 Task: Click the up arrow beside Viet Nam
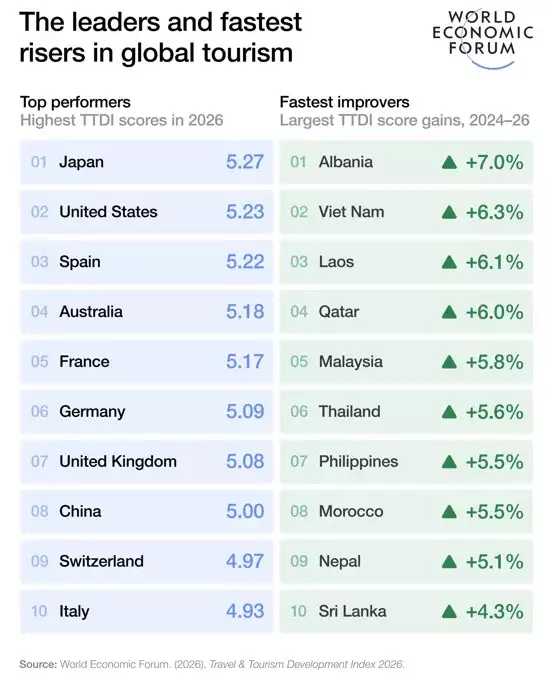coord(449,212)
